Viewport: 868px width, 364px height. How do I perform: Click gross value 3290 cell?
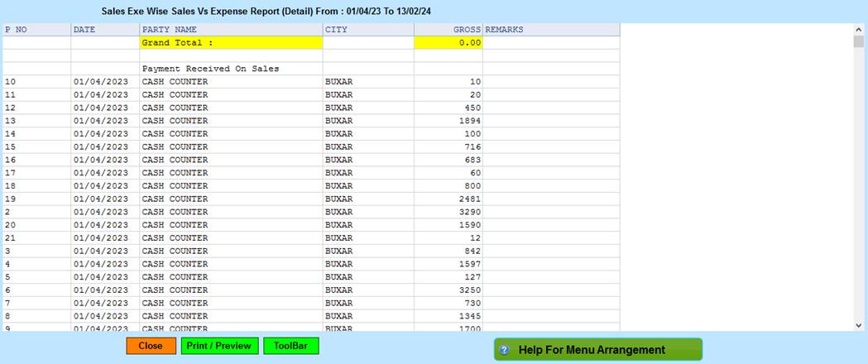point(448,212)
